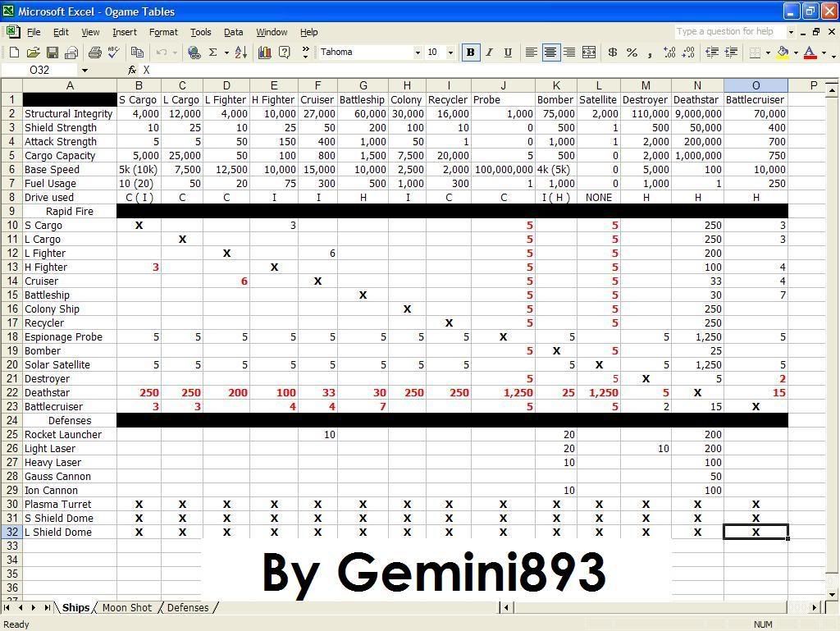840x631 pixels.
Task: Run the spelling check
Action: [x=113, y=52]
